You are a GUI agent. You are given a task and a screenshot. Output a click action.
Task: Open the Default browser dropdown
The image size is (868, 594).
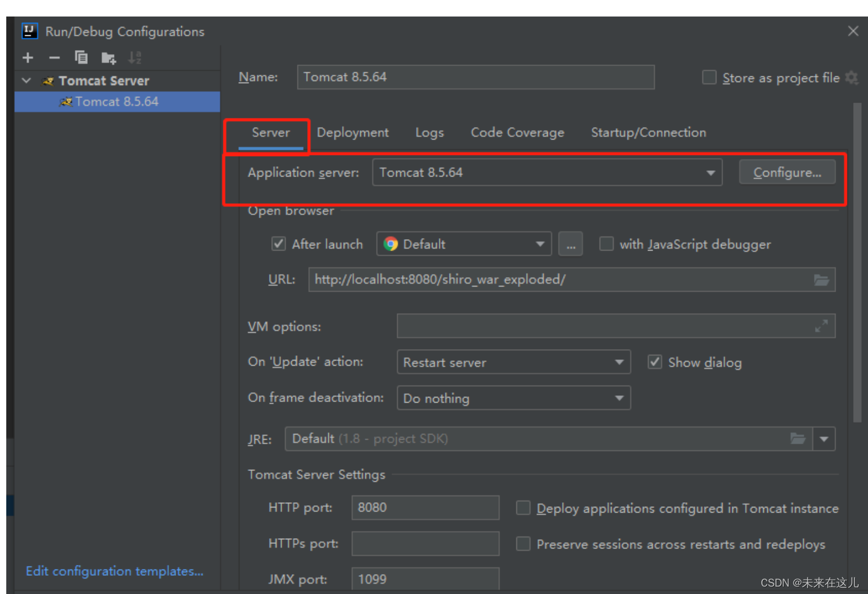[464, 244]
